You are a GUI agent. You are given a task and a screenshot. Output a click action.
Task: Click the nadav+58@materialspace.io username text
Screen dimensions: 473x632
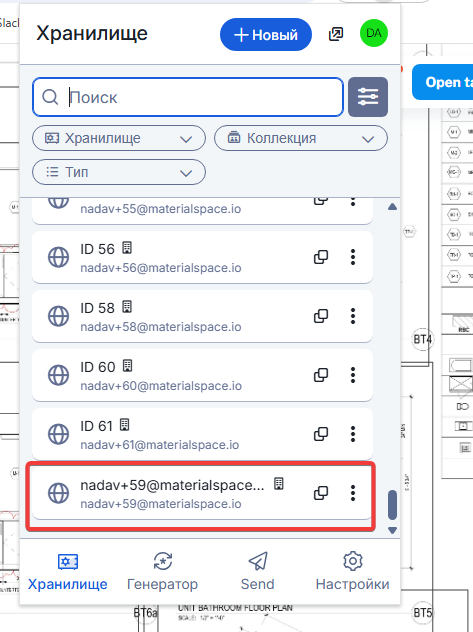pos(161,327)
